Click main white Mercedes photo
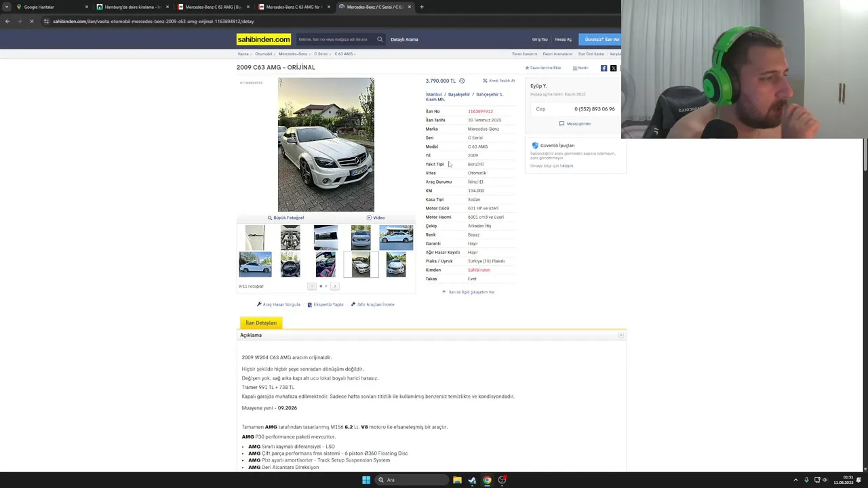868x488 pixels. (x=326, y=144)
